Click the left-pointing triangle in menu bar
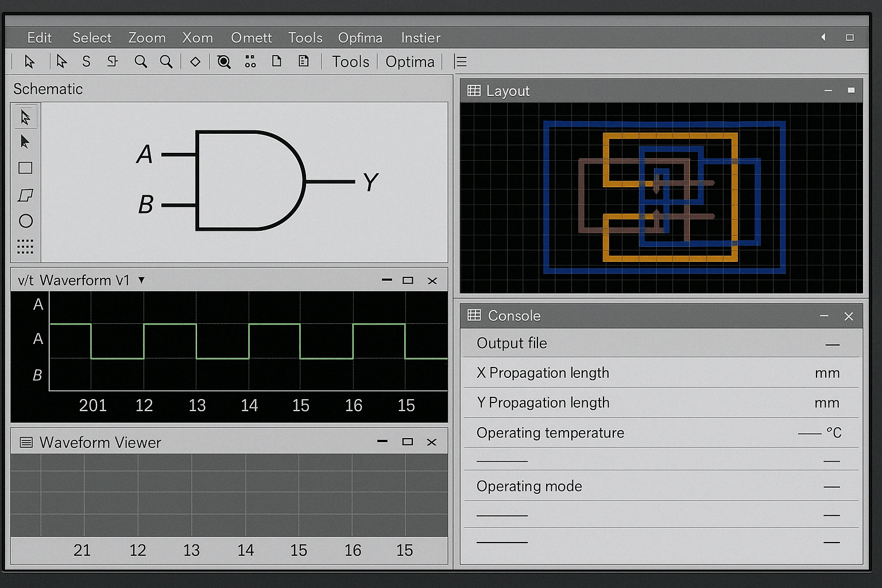 click(x=823, y=37)
